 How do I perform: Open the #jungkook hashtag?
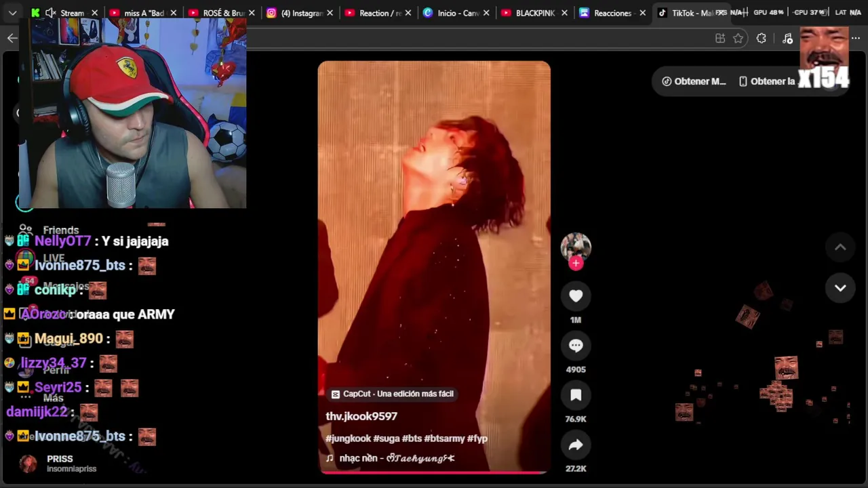click(x=348, y=439)
